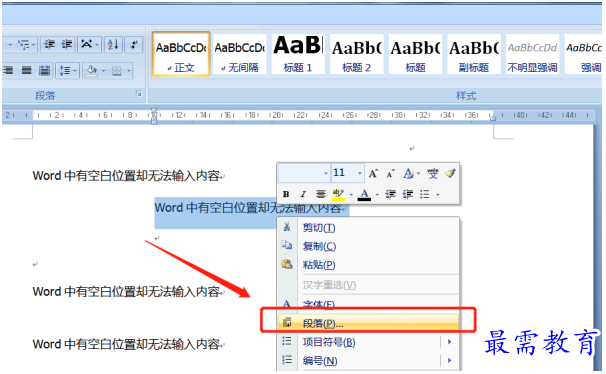Screen dimensions: 606x374
Task: Expand the Borders dropdown arrow
Action: (x=129, y=71)
